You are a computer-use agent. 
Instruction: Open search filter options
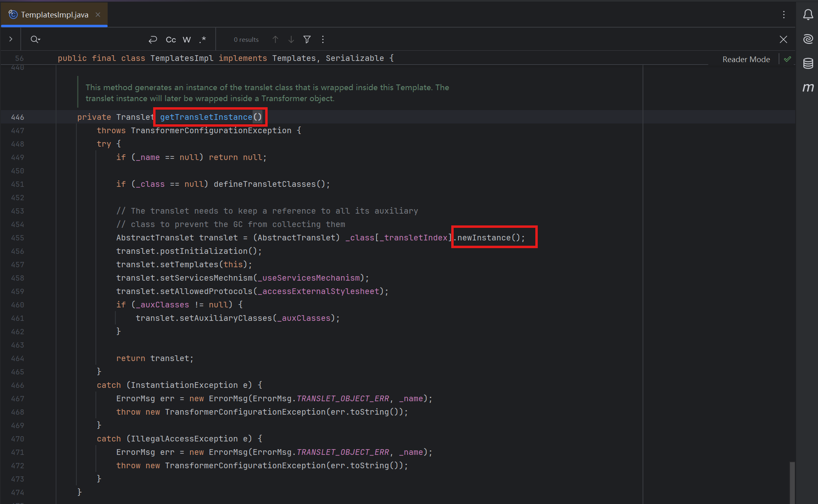point(307,39)
